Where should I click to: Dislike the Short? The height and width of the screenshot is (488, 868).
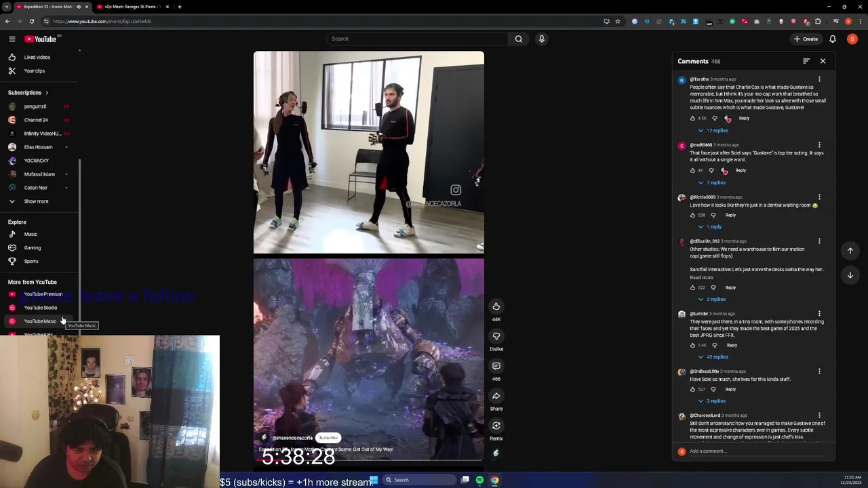pos(496,336)
